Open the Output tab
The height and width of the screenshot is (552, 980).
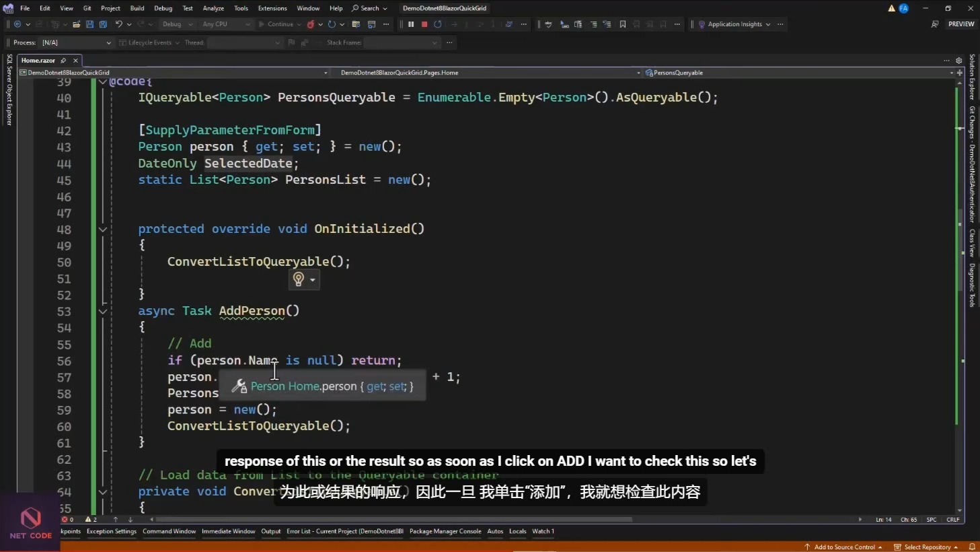pos(271,531)
